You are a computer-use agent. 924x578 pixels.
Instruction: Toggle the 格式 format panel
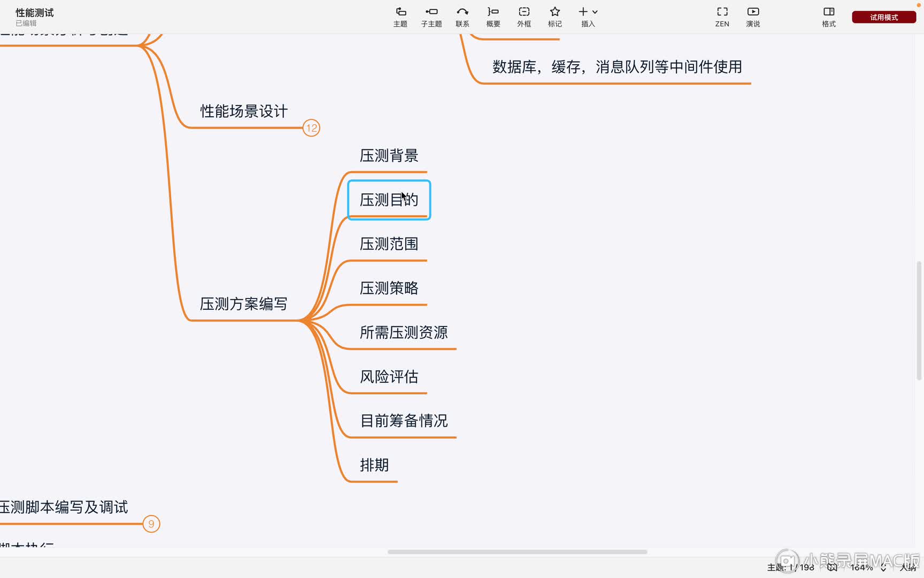(x=829, y=17)
